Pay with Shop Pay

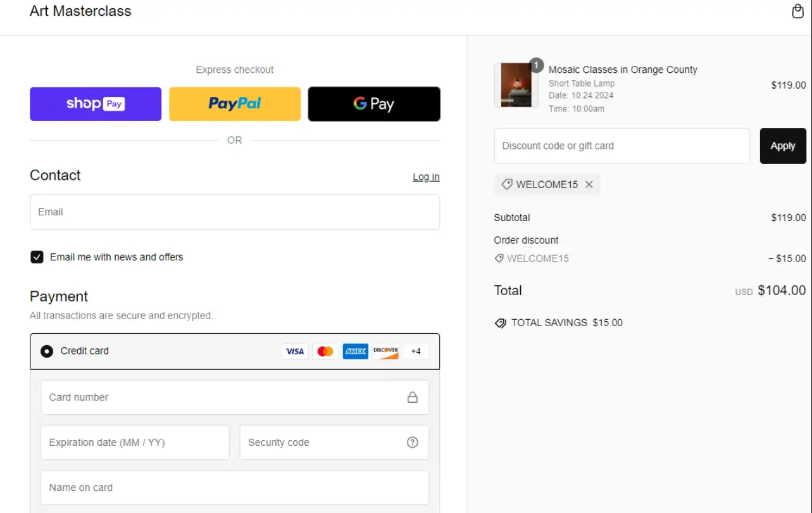96,104
